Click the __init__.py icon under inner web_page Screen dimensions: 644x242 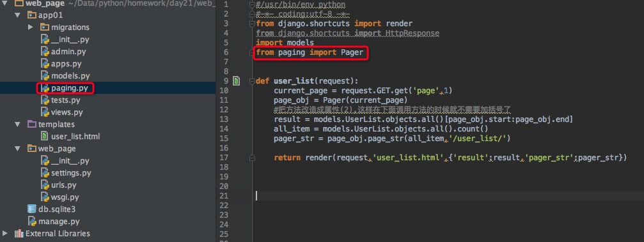[x=45, y=161]
